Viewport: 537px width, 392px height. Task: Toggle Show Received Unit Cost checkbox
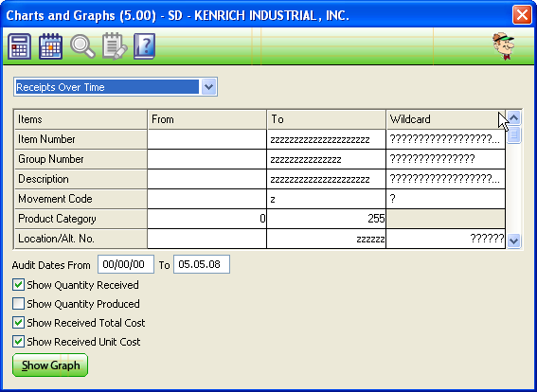click(x=18, y=341)
